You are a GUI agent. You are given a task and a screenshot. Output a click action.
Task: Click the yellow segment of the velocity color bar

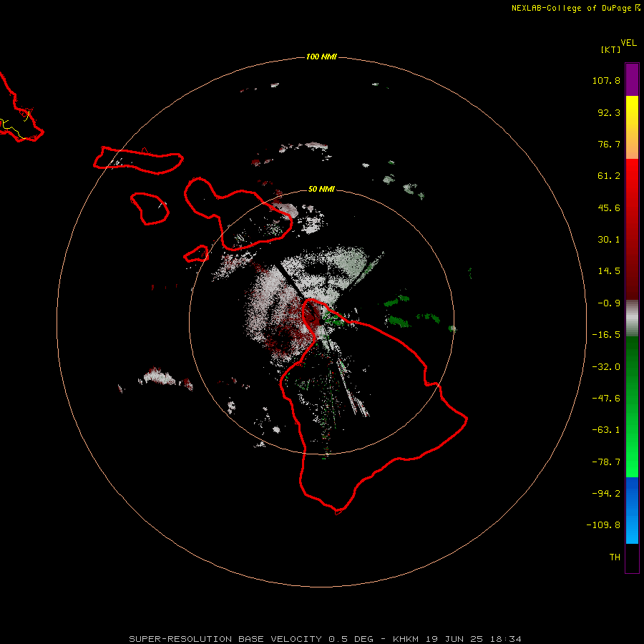tap(632, 111)
